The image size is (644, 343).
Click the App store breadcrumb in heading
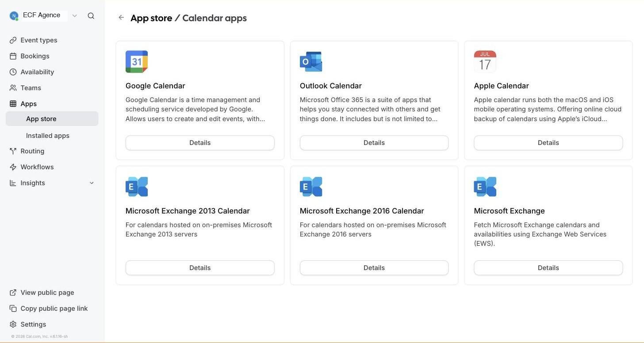pos(151,18)
